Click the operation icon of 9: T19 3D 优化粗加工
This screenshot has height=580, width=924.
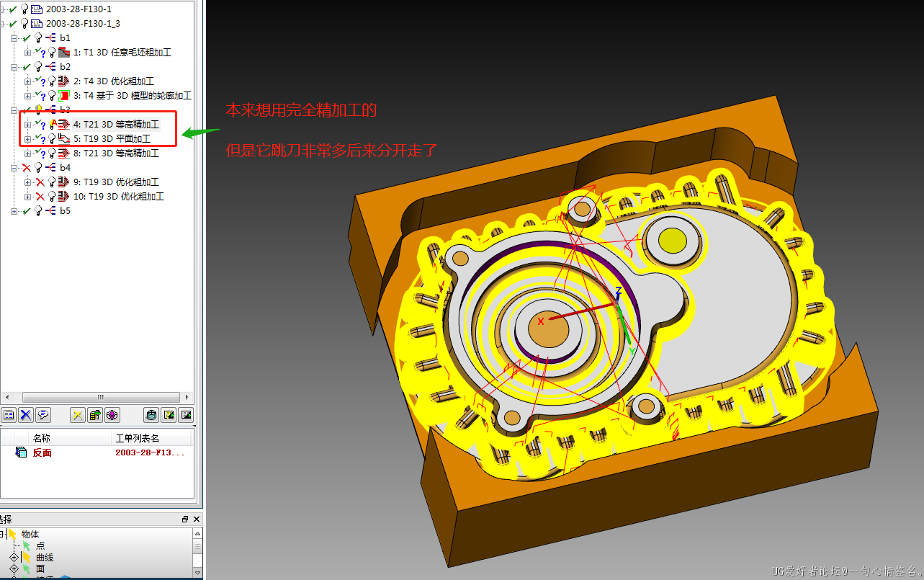[x=64, y=182]
